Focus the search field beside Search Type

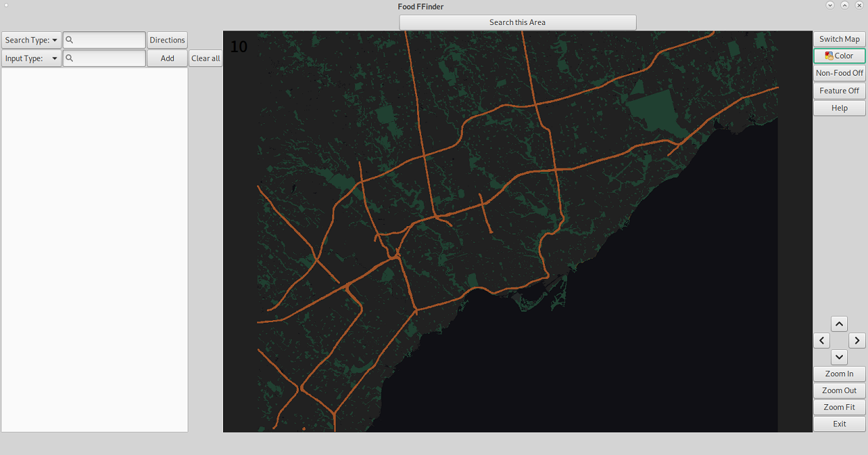coord(104,40)
